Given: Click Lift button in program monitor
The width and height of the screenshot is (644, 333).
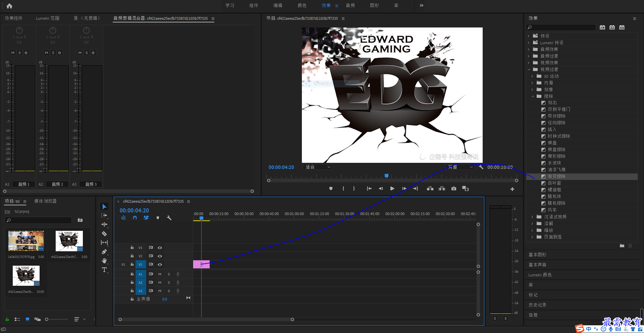Looking at the screenshot, I should pos(430,189).
